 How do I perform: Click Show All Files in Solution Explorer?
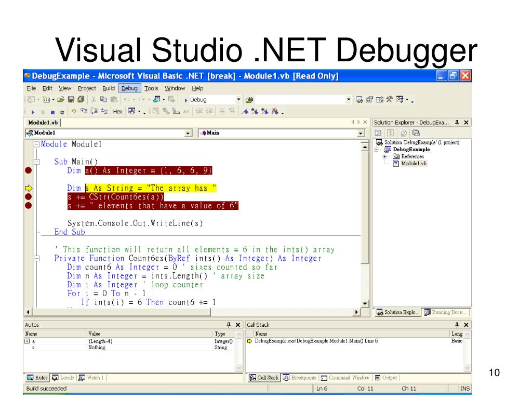pos(403,133)
